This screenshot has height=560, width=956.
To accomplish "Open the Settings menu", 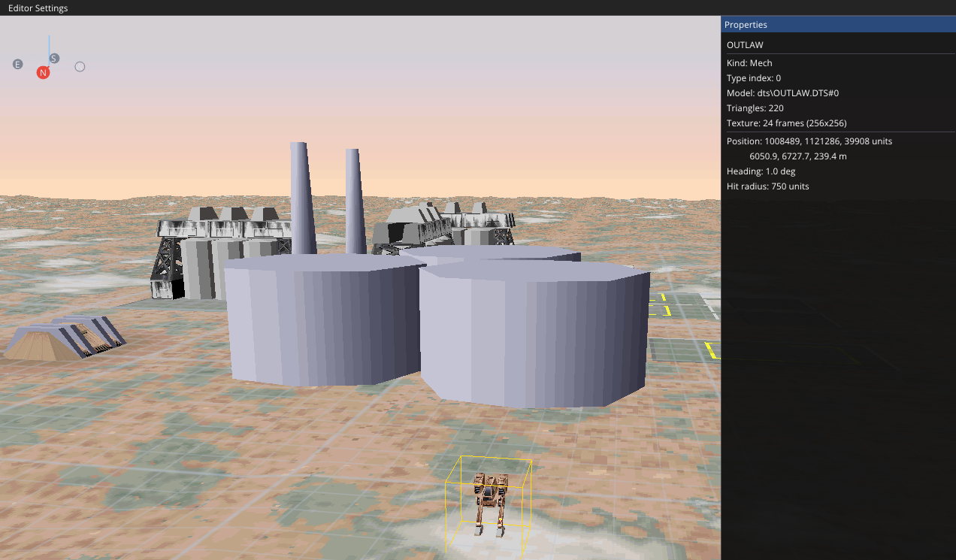I will [x=53, y=8].
